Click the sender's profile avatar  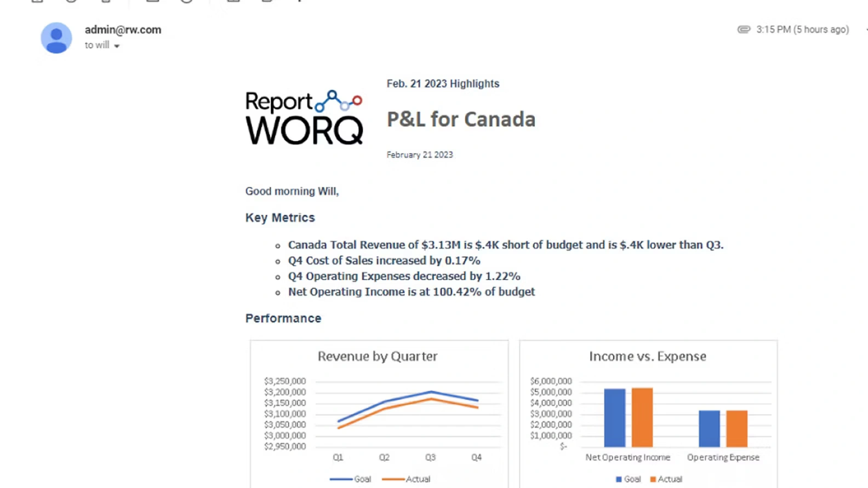[56, 38]
